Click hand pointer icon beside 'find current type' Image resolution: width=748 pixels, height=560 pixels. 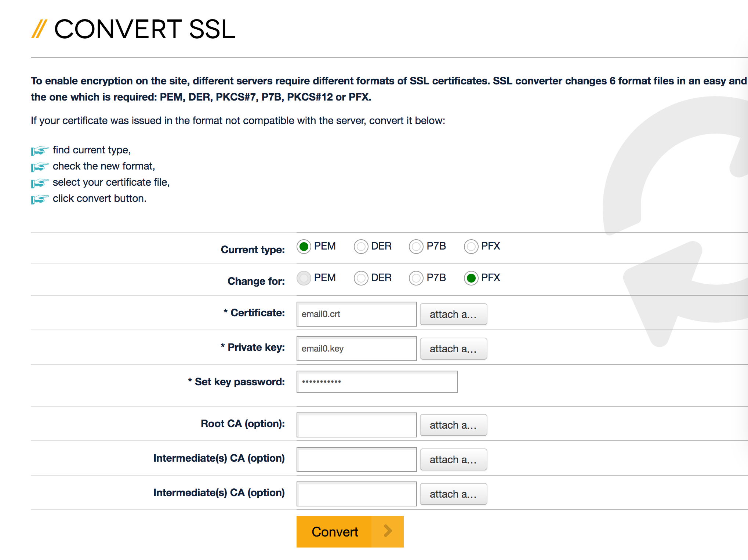[40, 150]
